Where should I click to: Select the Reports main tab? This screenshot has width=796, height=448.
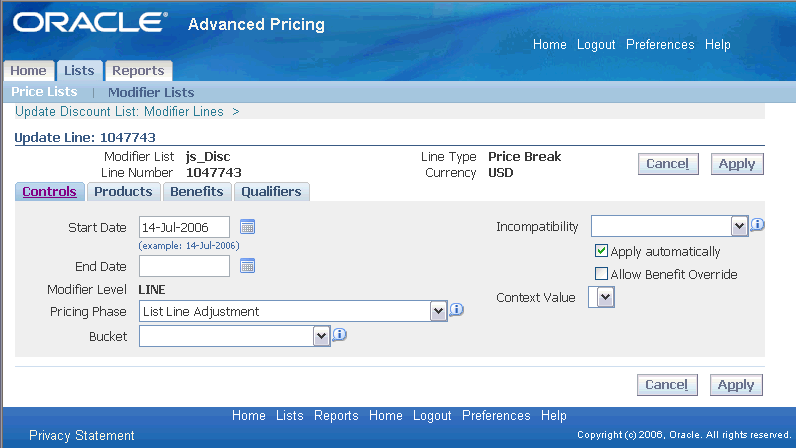point(138,71)
